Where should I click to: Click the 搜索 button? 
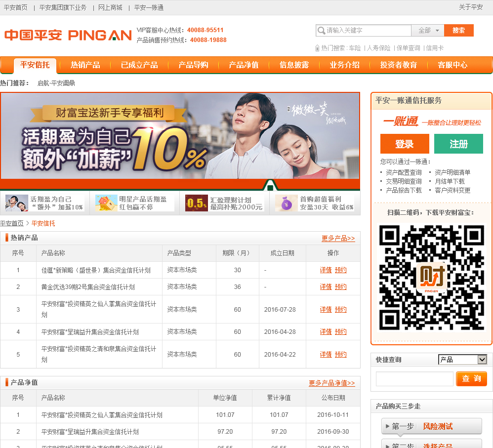pos(459,31)
